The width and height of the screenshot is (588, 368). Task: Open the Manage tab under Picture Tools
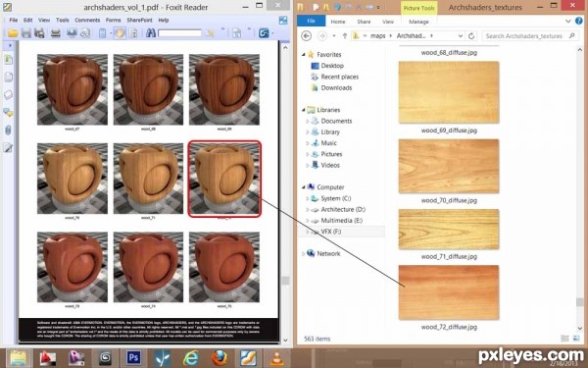(x=418, y=22)
